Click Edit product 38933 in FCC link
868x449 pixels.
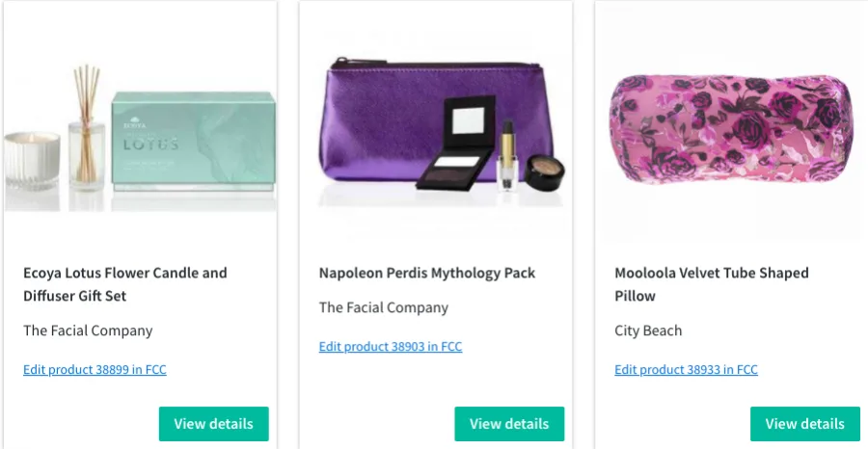point(686,370)
